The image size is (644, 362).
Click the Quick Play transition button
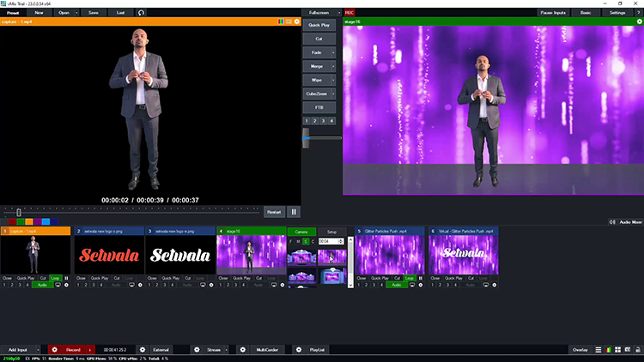click(319, 24)
